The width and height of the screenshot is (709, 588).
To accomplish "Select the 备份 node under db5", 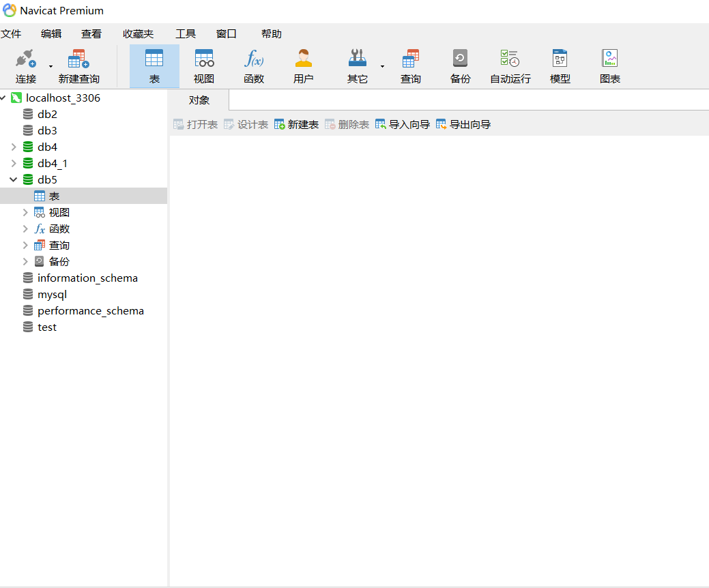I will (59, 262).
